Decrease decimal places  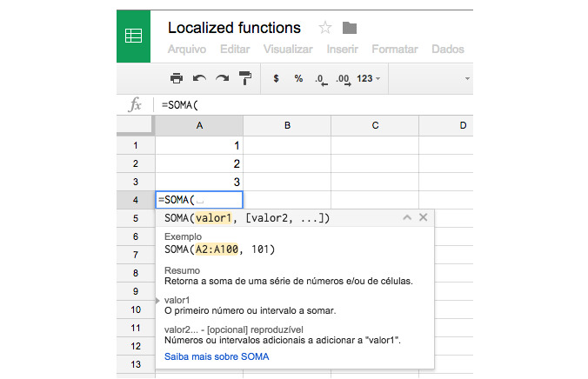pos(320,79)
